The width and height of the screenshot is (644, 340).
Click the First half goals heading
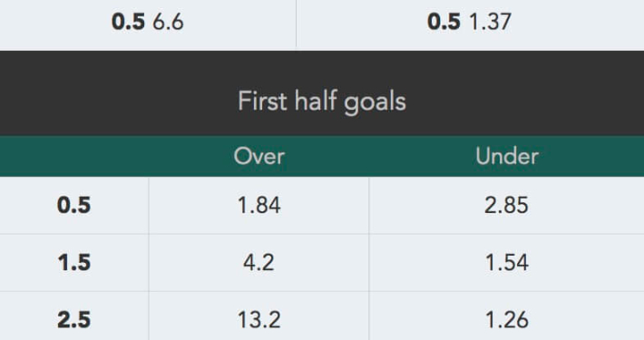[x=322, y=101]
